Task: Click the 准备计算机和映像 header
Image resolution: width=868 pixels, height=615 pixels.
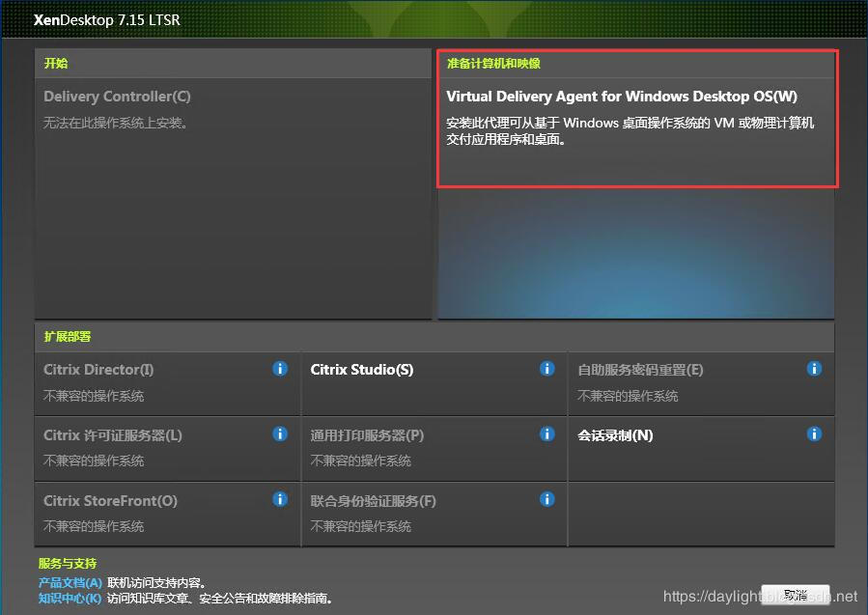Action: pyautogui.click(x=493, y=63)
